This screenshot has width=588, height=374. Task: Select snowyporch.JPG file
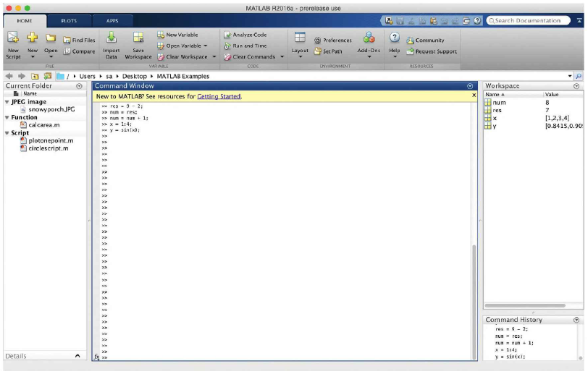tap(48, 109)
